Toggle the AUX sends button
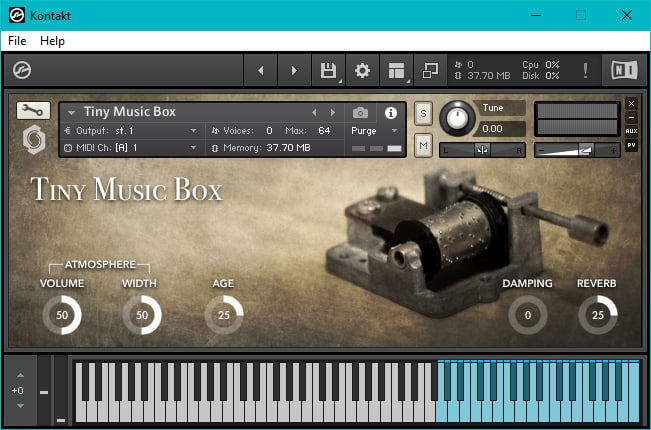Screen dimensions: 651x430 pos(631,131)
